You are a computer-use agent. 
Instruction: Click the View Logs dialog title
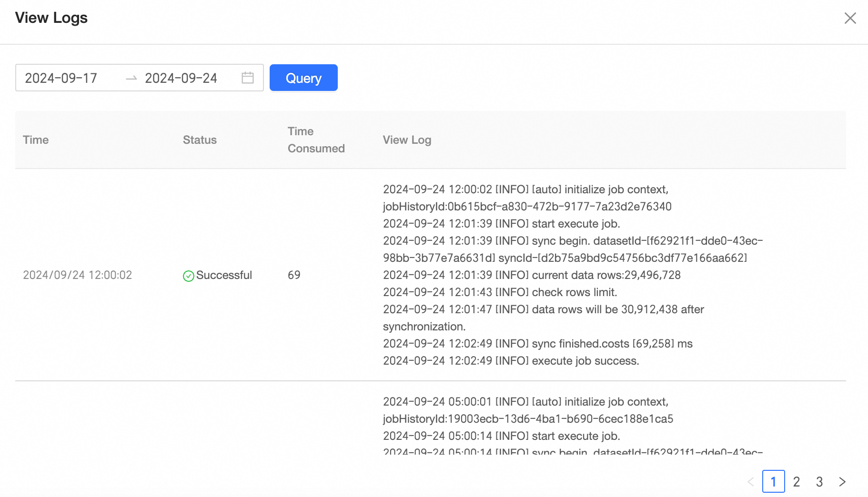(51, 18)
